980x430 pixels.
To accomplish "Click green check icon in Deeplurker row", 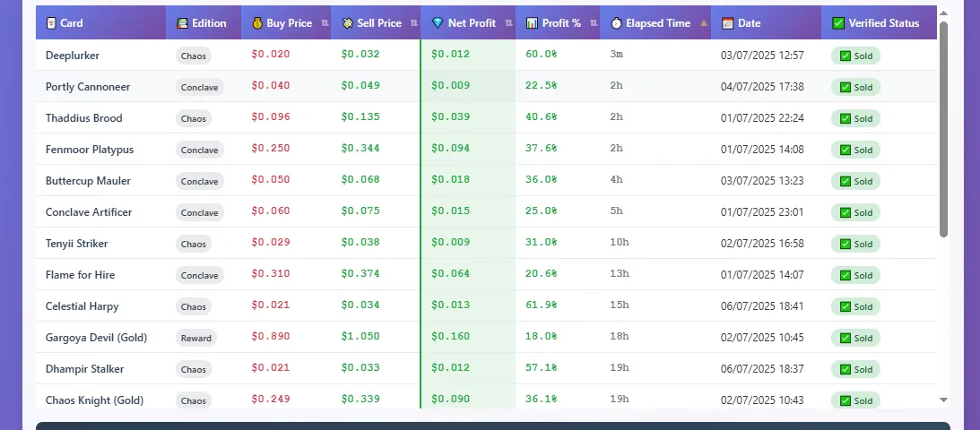I will 845,56.
